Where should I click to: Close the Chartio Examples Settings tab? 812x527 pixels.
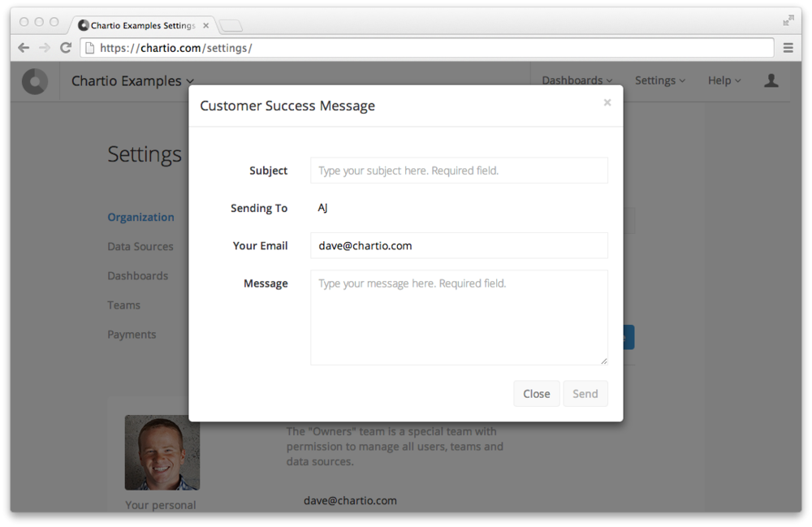(x=206, y=25)
